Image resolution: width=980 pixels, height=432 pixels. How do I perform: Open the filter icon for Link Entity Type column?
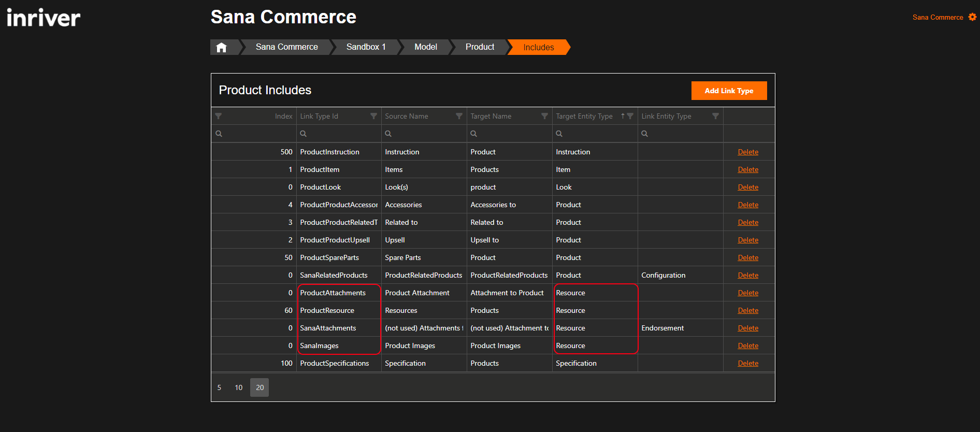click(715, 116)
